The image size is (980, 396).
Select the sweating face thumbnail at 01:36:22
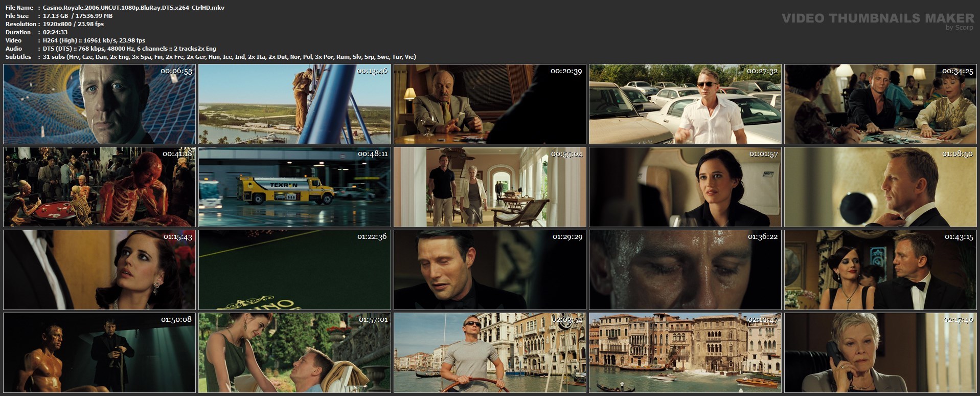pos(685,270)
